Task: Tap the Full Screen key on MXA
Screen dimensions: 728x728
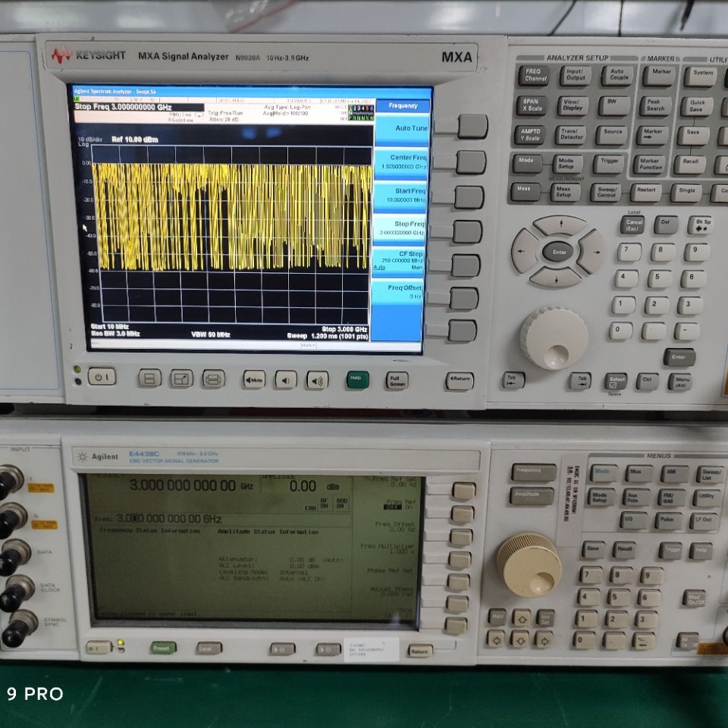Action: click(x=397, y=381)
